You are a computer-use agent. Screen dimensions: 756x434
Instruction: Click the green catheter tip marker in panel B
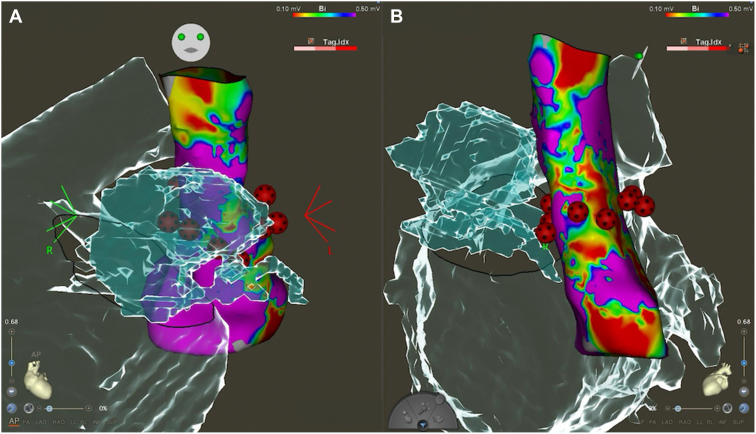[x=639, y=56]
